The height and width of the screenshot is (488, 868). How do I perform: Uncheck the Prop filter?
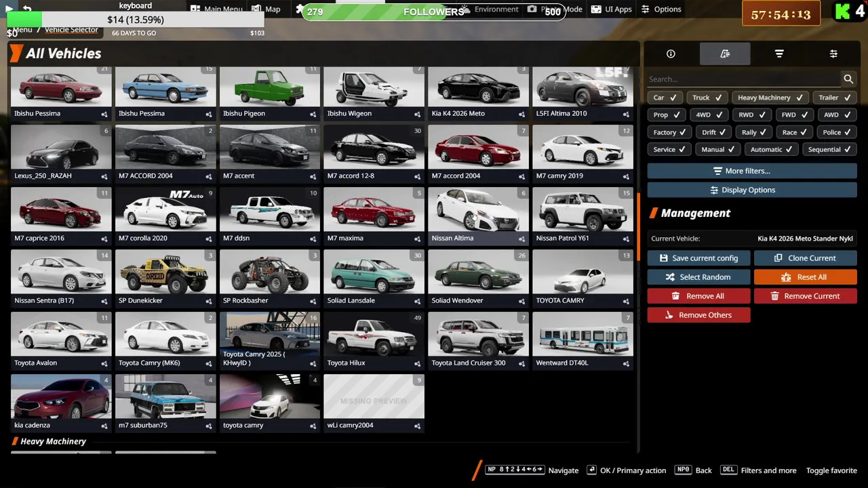(x=667, y=115)
